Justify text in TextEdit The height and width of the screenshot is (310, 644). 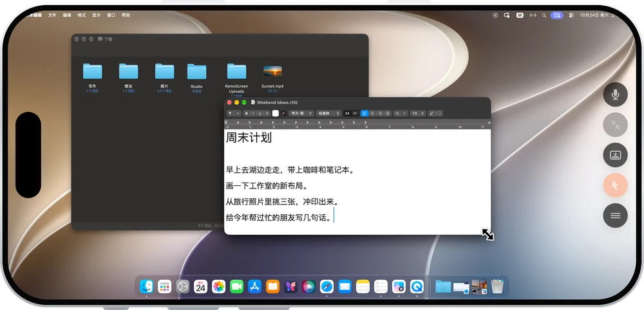click(x=388, y=113)
